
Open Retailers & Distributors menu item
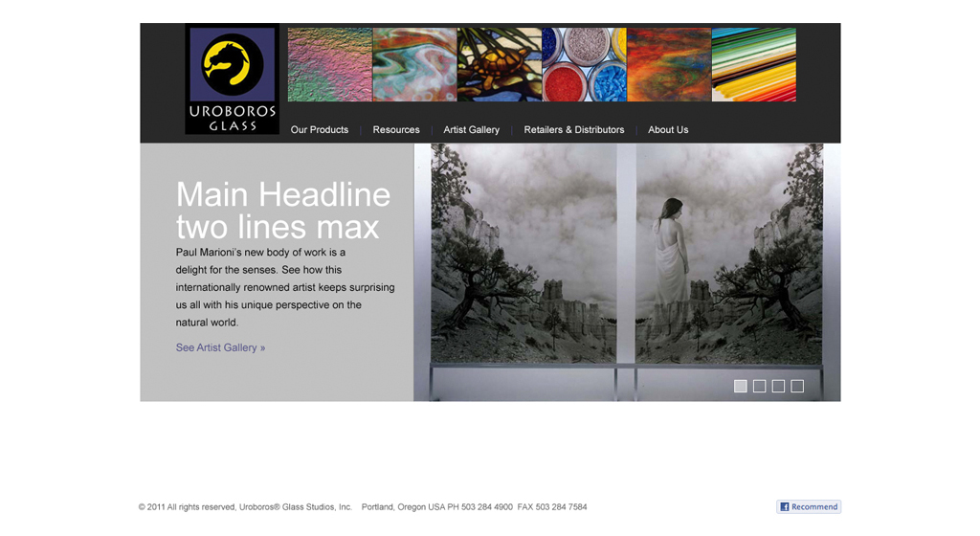tap(574, 130)
